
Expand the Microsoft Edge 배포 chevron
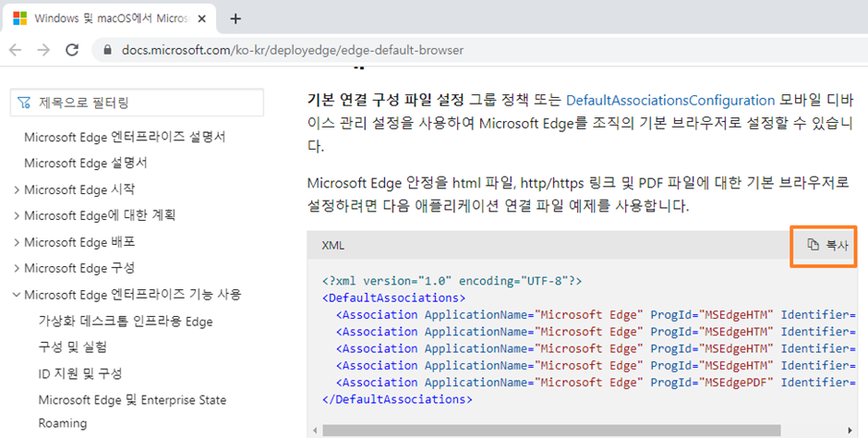pos(16,242)
